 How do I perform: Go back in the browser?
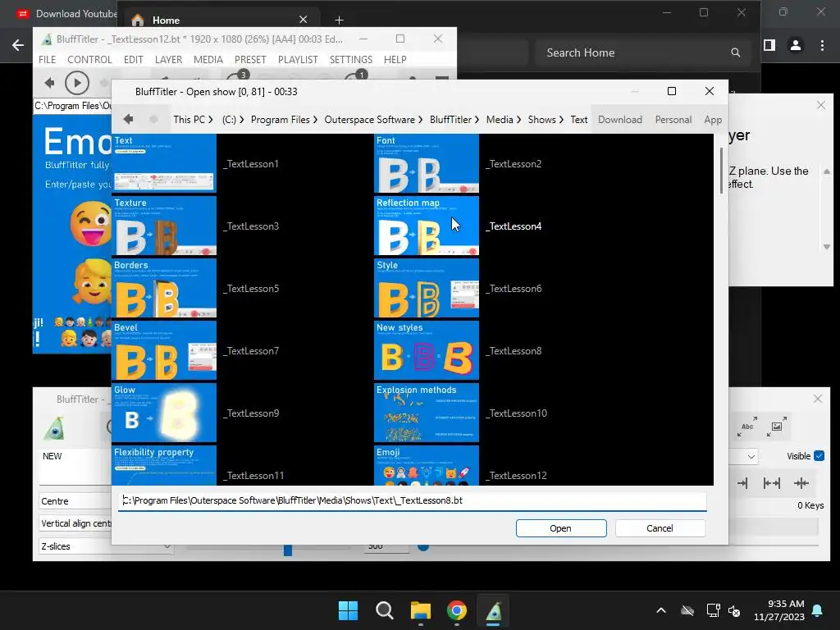18,46
